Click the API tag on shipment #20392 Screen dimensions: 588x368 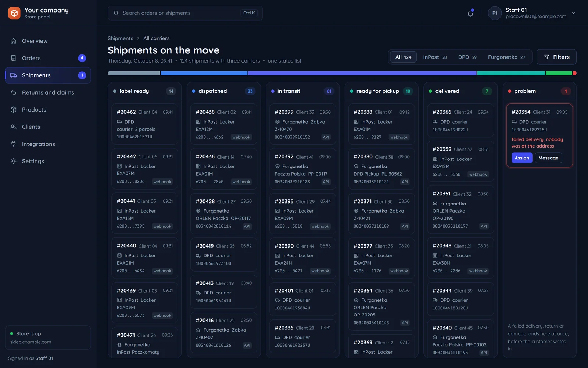(x=326, y=182)
